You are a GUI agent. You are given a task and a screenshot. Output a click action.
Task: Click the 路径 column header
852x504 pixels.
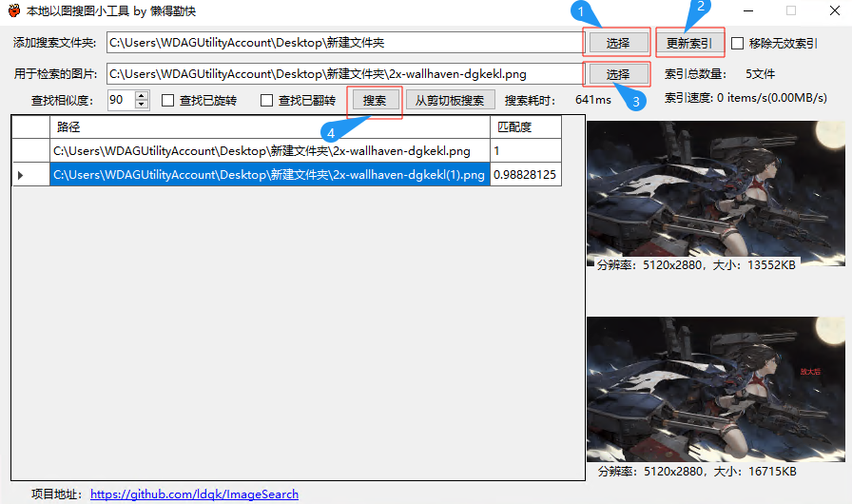[269, 127]
